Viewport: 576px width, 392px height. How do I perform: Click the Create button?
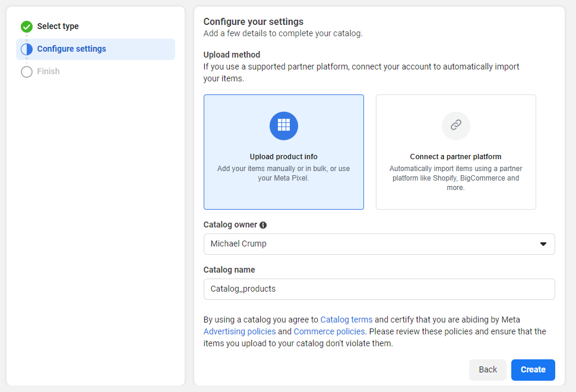pos(533,369)
